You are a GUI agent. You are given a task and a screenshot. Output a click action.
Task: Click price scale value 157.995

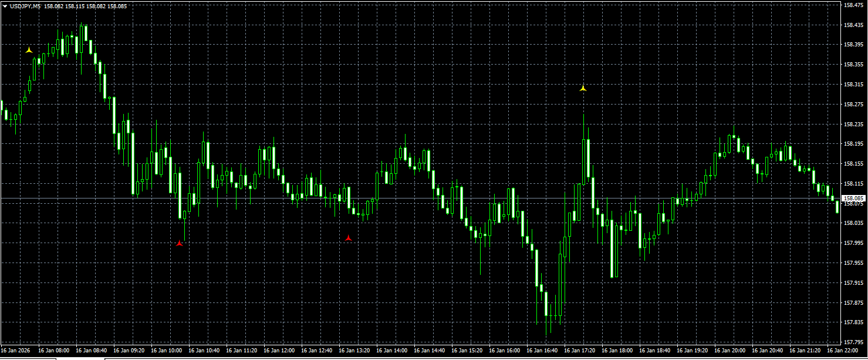coord(854,243)
